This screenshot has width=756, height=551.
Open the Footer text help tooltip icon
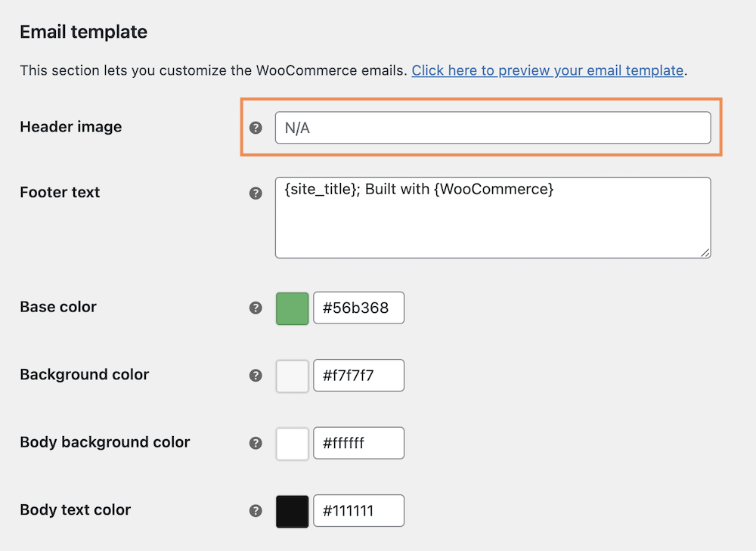(256, 193)
